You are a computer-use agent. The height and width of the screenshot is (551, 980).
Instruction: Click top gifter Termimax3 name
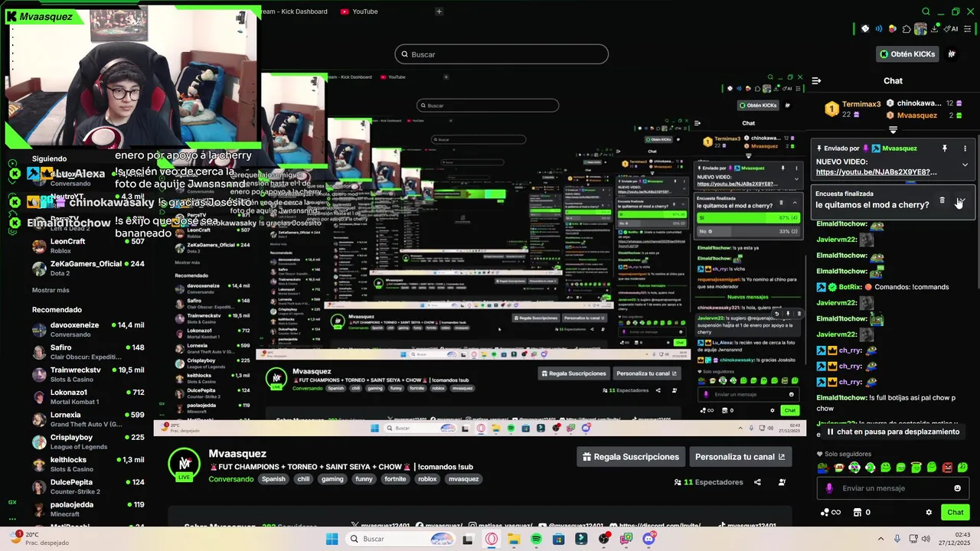click(x=861, y=103)
